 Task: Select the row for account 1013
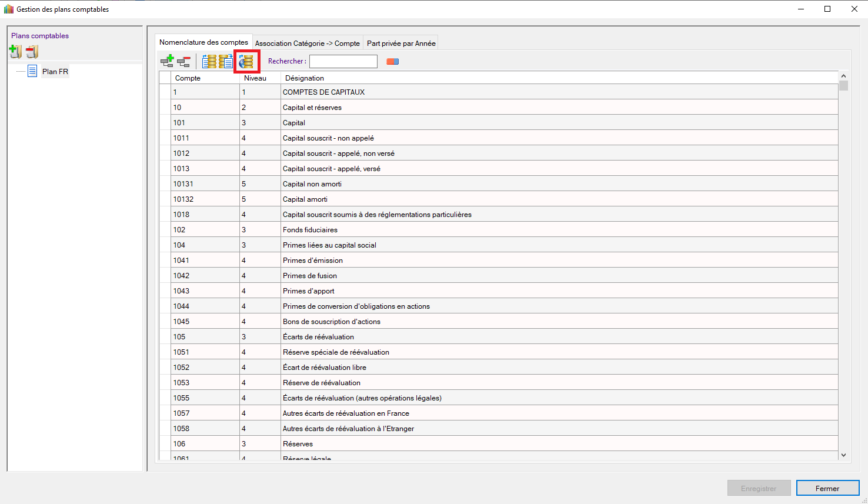pyautogui.click(x=181, y=169)
